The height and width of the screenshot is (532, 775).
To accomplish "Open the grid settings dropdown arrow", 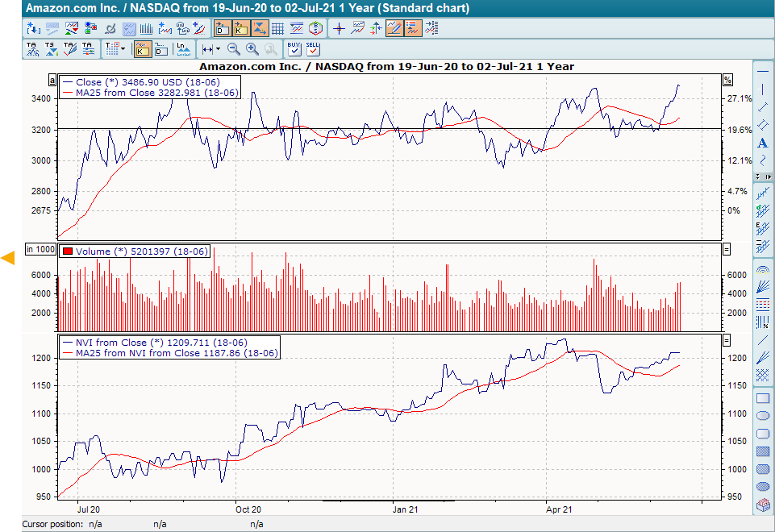I will [123, 48].
